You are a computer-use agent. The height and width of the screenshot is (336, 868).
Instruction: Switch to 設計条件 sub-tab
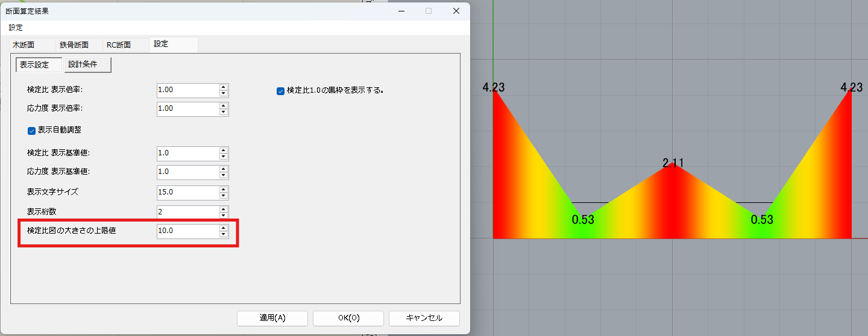pos(87,65)
